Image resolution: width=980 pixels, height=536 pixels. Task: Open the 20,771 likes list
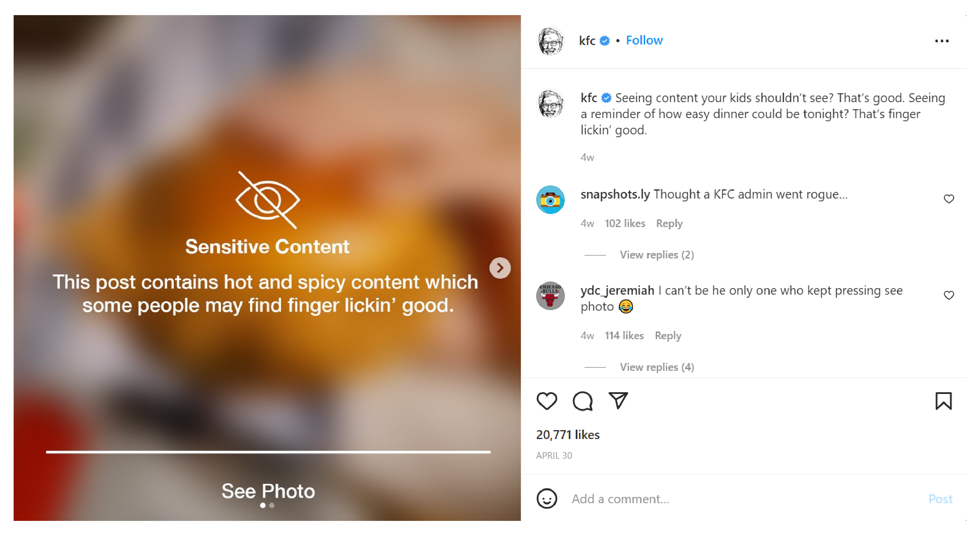[x=568, y=434]
